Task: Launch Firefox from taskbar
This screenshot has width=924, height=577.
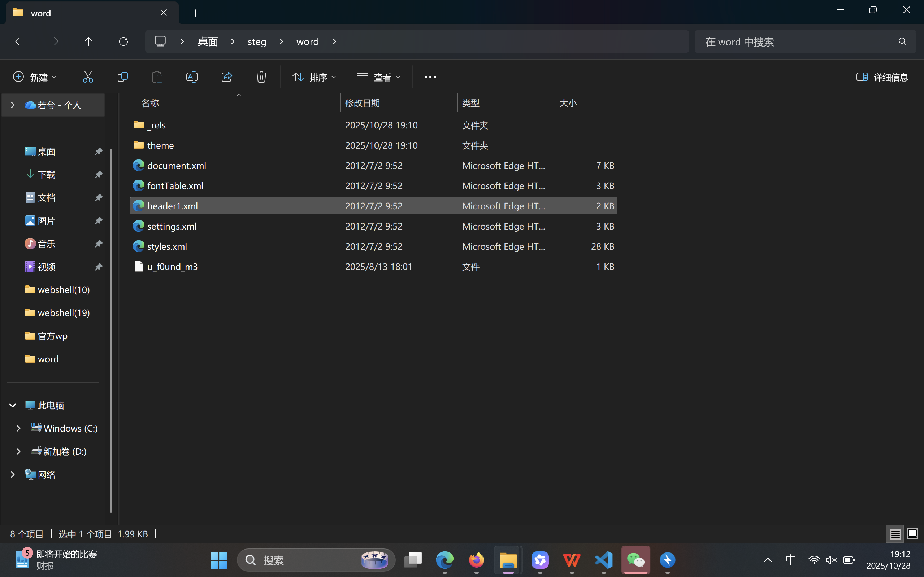Action: pos(477,560)
